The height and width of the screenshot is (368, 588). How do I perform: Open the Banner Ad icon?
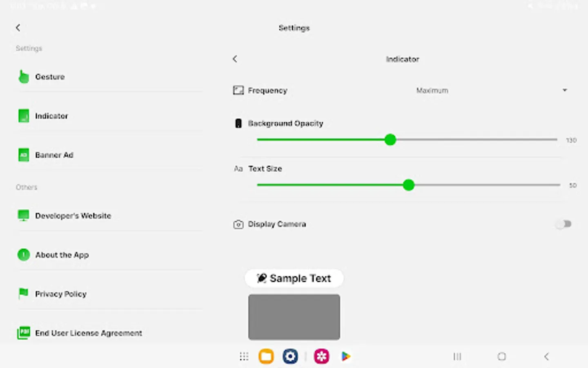[23, 155]
